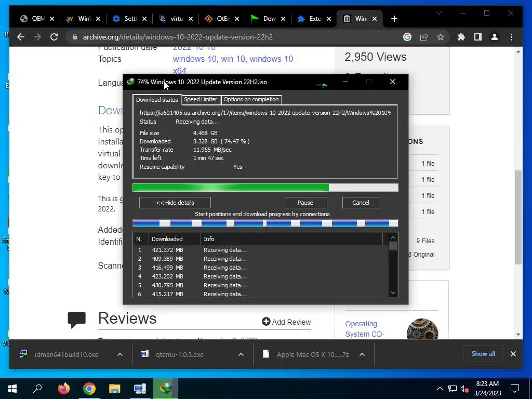
Task: Open the Chrome profile icon
Action: click(495, 37)
